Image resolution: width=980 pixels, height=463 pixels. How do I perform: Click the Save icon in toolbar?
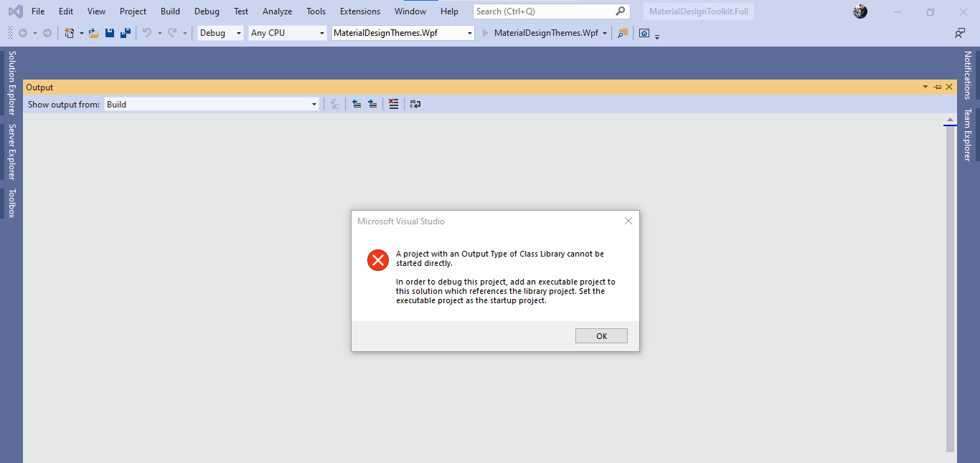point(110,33)
